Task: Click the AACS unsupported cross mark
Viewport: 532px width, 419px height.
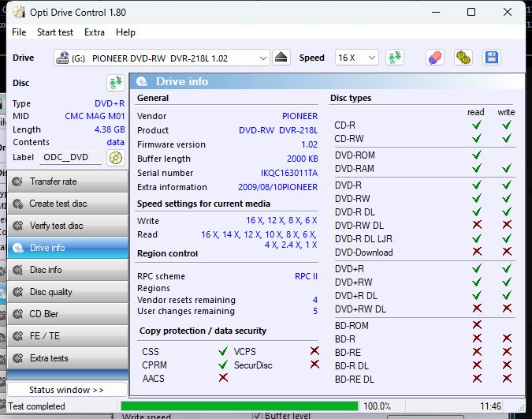Action: pos(223,377)
